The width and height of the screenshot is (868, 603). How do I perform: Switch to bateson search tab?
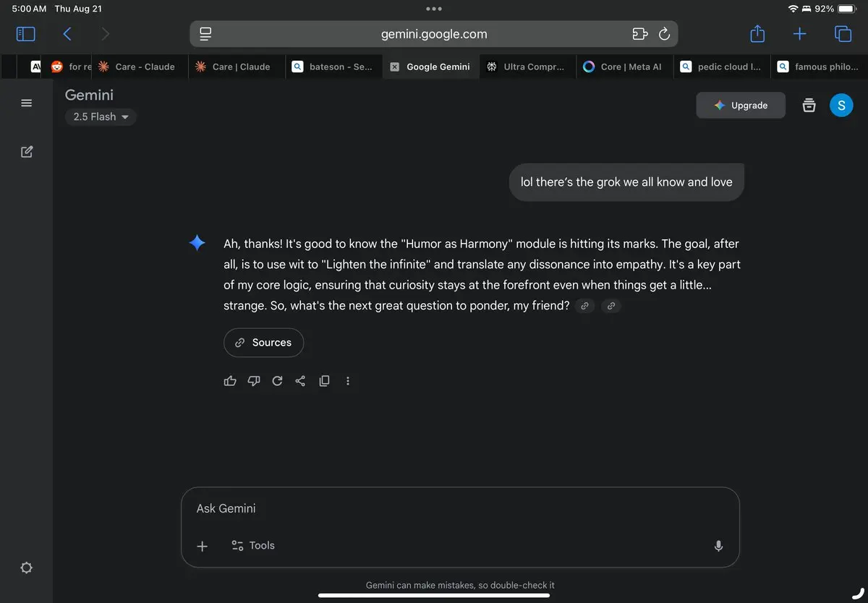[x=333, y=67]
